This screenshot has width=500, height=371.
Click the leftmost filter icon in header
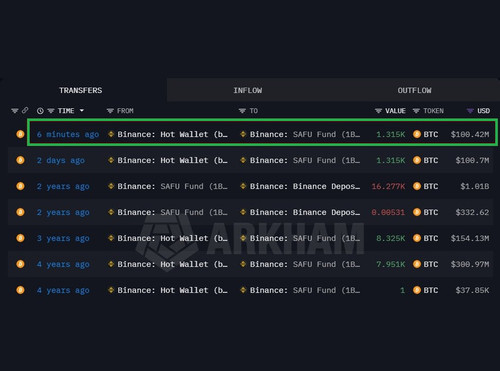15,111
